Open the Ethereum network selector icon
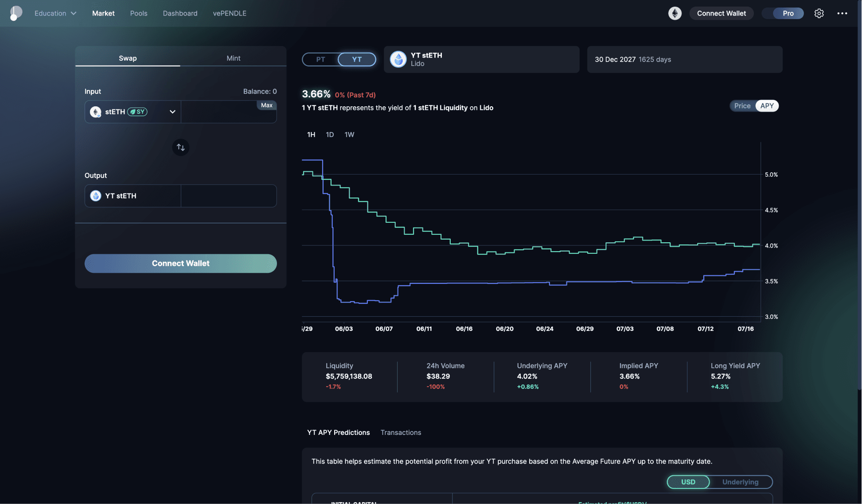 (675, 13)
